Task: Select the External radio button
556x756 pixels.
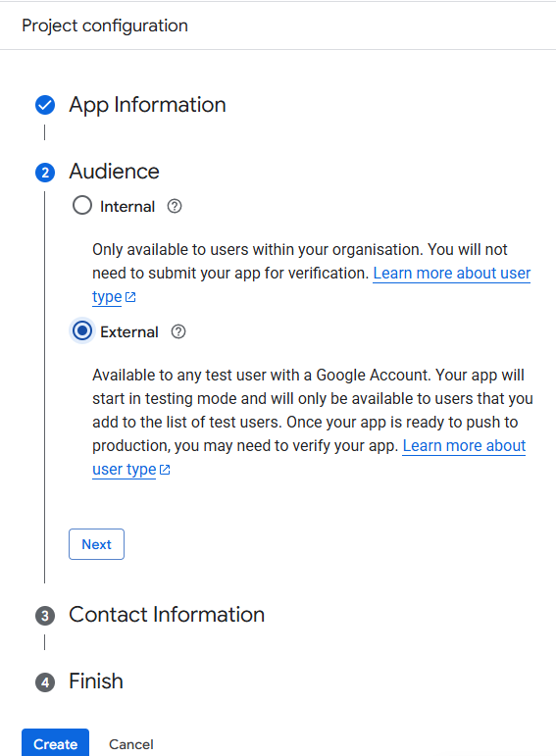Action: click(82, 330)
